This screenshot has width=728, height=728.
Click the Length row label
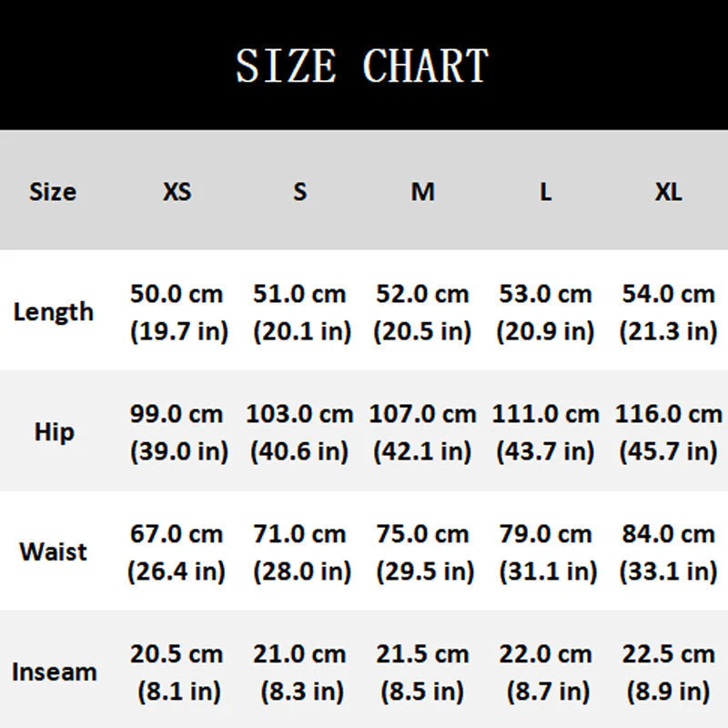pyautogui.click(x=53, y=312)
